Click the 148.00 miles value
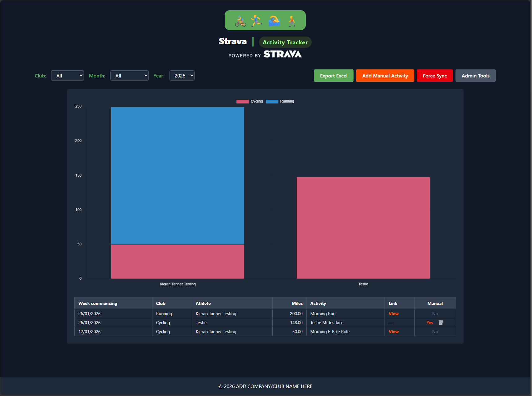Image resolution: width=532 pixels, height=396 pixels. [296, 323]
